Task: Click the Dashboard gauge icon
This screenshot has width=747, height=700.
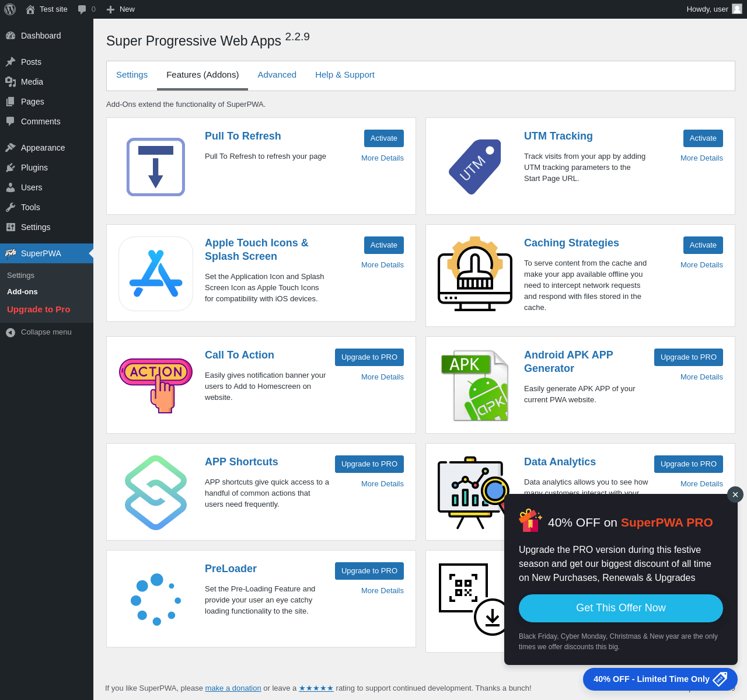Action: (x=11, y=36)
